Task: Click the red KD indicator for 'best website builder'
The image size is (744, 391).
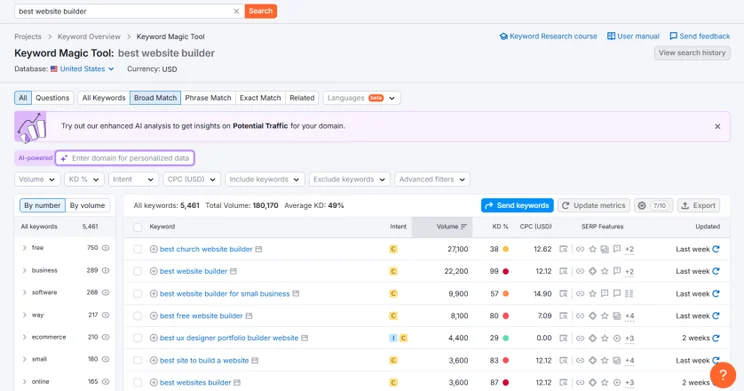Action: [506, 271]
